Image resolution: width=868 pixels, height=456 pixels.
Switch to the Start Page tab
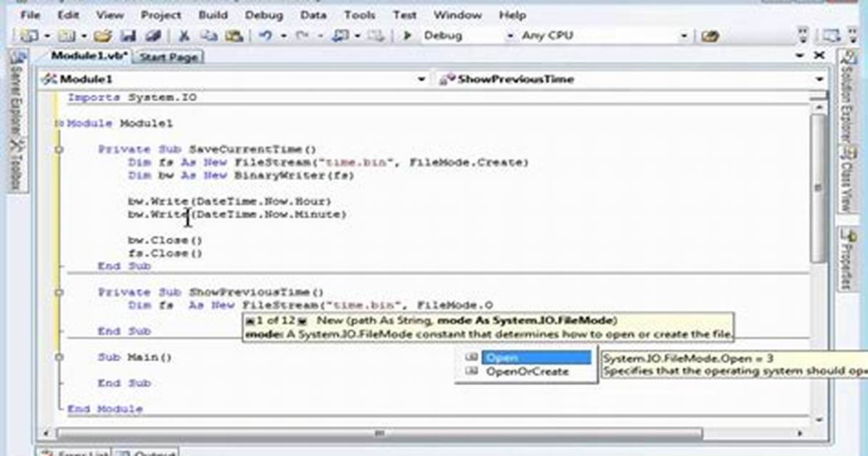pyautogui.click(x=169, y=57)
